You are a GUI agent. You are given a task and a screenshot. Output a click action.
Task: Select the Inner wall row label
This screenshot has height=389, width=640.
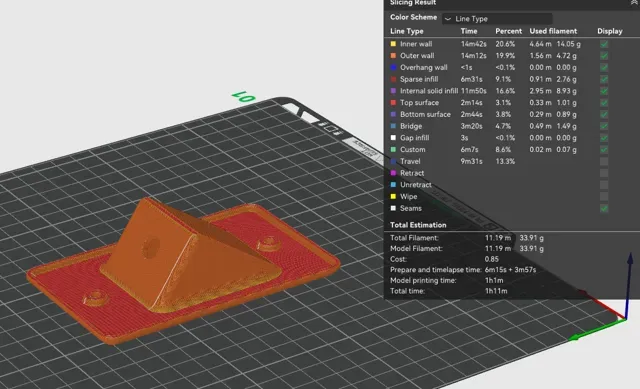[416, 44]
